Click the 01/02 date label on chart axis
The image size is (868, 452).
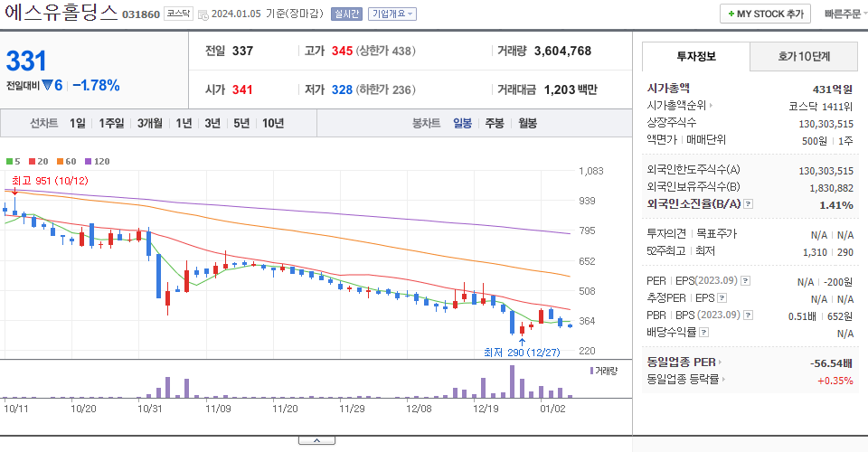pos(552,409)
